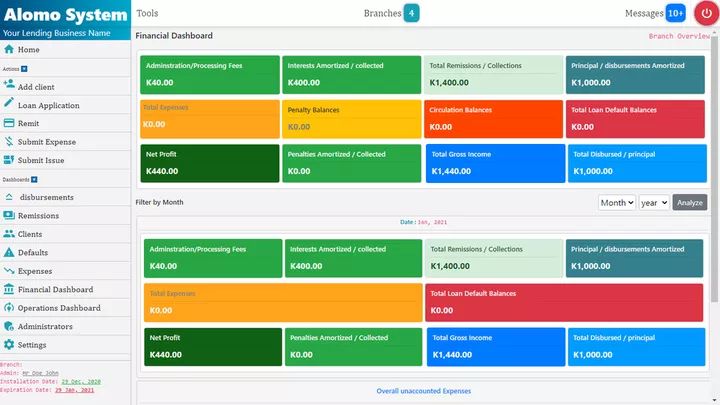Click the Remissions money icon

9,215
